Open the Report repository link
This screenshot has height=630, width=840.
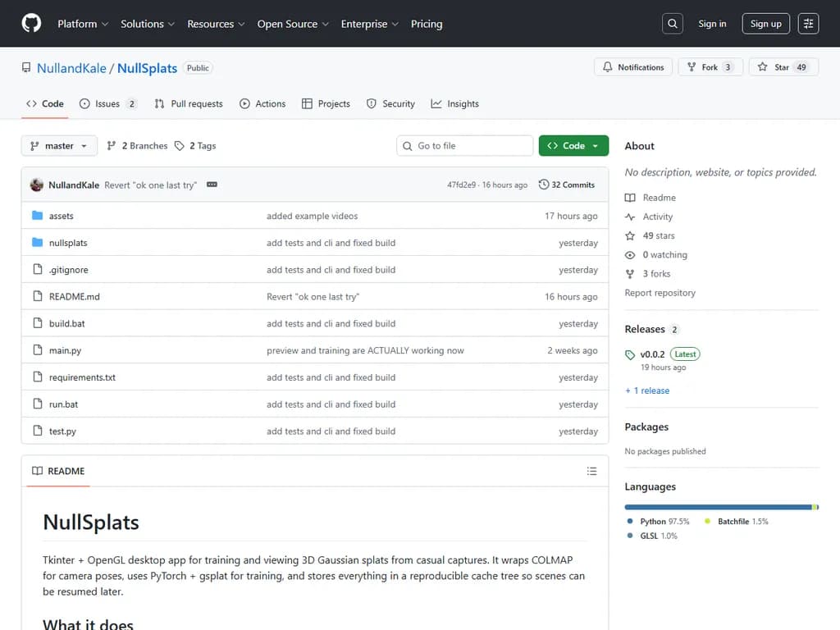[660, 293]
